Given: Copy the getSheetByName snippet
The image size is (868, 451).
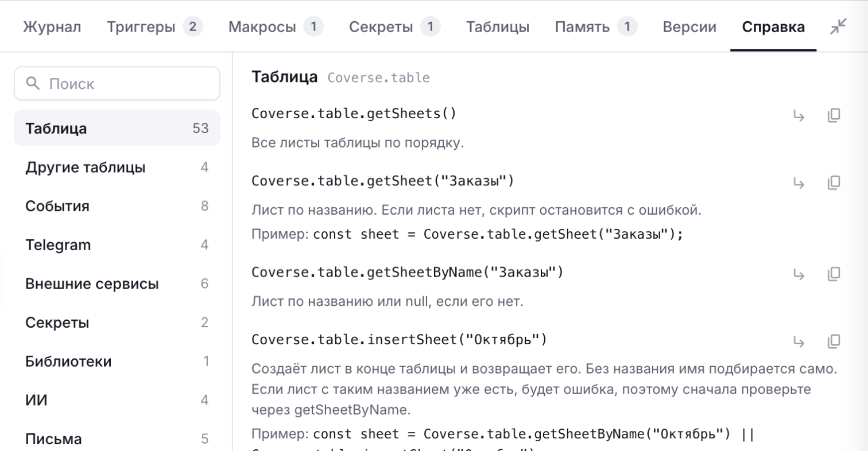Looking at the screenshot, I should tap(834, 274).
